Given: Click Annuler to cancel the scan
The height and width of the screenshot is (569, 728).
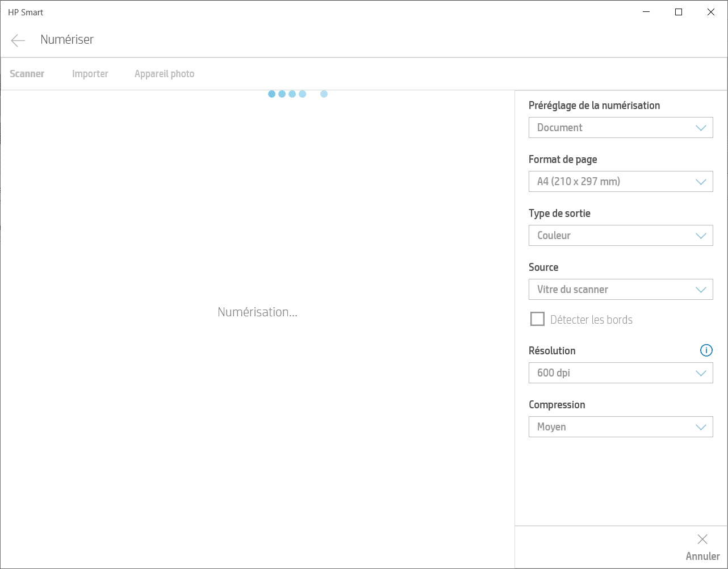Looking at the screenshot, I should pos(703,556).
